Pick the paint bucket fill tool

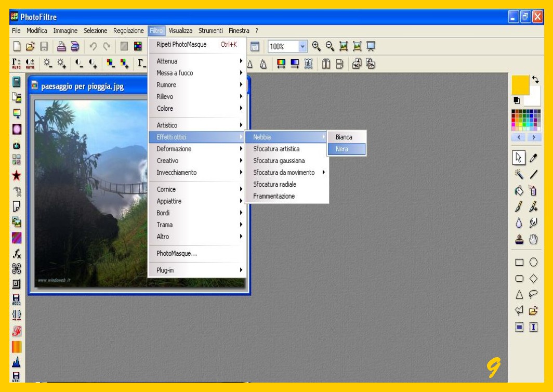[x=519, y=191]
